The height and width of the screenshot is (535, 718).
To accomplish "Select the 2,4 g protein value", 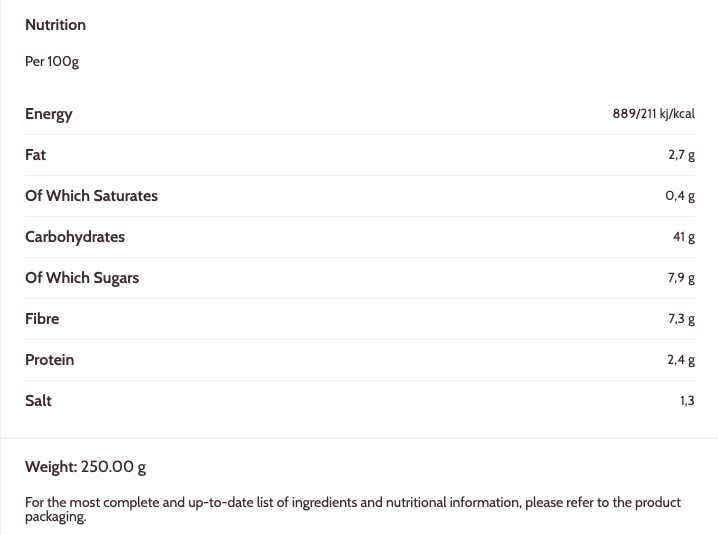I will pyautogui.click(x=681, y=360).
